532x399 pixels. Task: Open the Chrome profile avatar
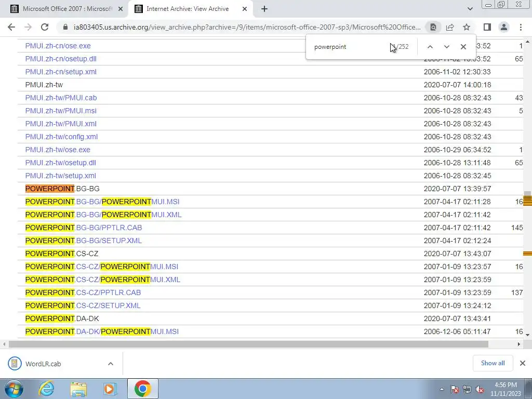(x=504, y=27)
